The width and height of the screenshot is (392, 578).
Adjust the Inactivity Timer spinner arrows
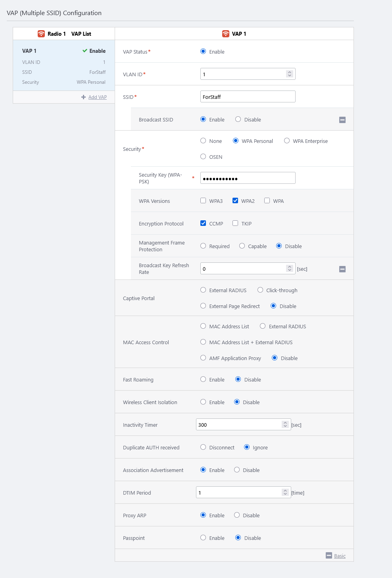285,425
